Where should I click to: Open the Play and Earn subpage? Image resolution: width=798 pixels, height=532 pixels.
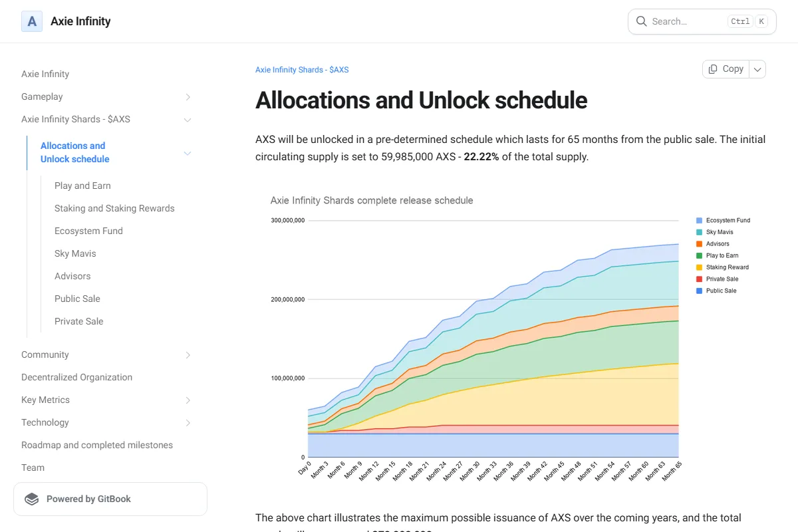82,186
